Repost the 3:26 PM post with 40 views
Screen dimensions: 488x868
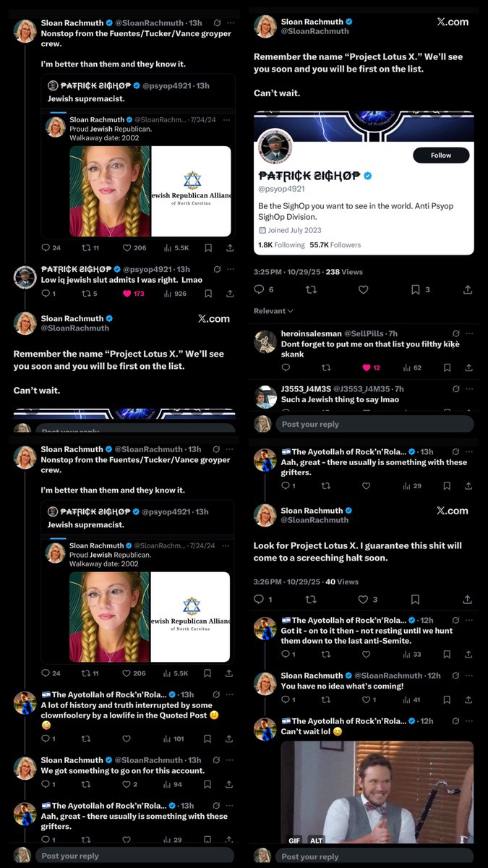point(311,600)
